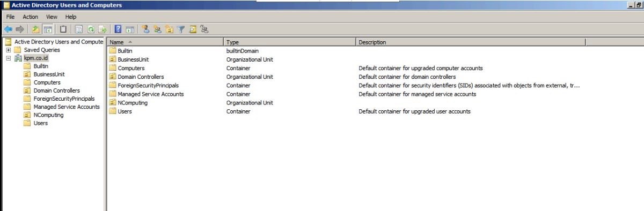Select Domain Controllers in the left tree
Screen dimensions: 644x211
pos(56,91)
